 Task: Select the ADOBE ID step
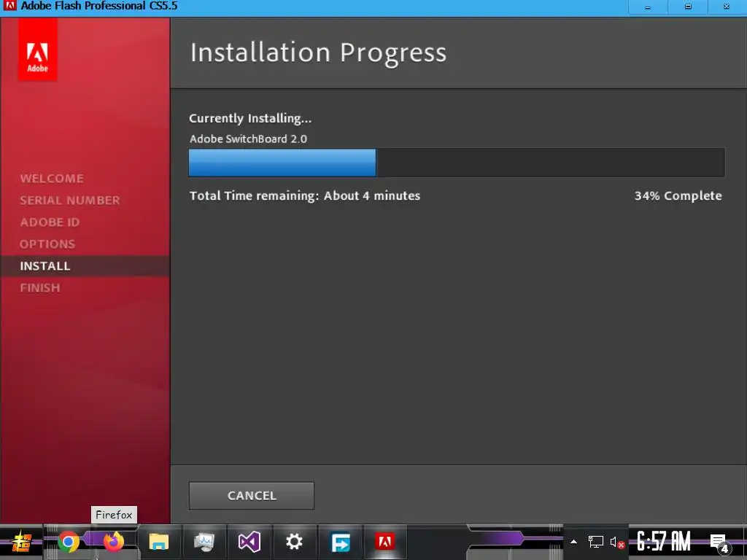point(50,222)
